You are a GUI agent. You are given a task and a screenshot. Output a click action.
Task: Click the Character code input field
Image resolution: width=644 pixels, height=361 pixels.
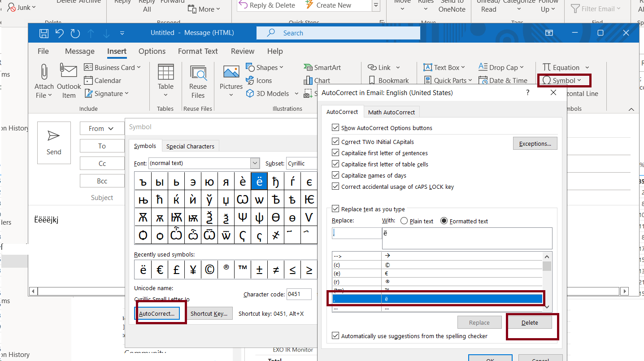(300, 295)
